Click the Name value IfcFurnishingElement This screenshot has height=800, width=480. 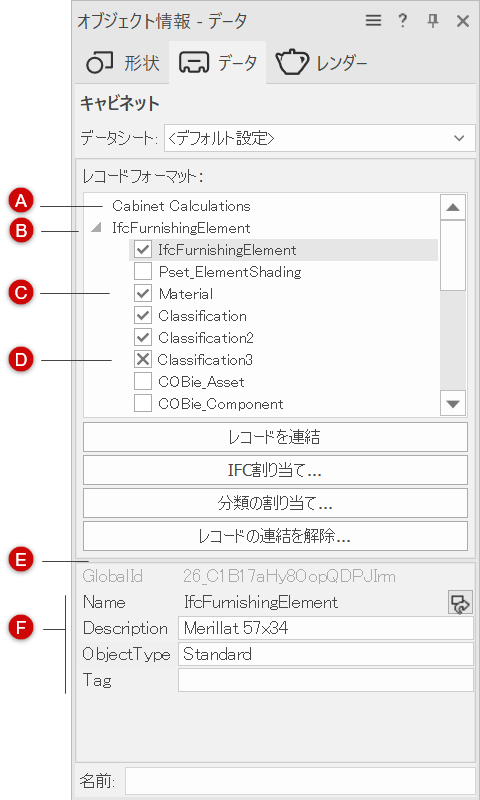pyautogui.click(x=261, y=602)
